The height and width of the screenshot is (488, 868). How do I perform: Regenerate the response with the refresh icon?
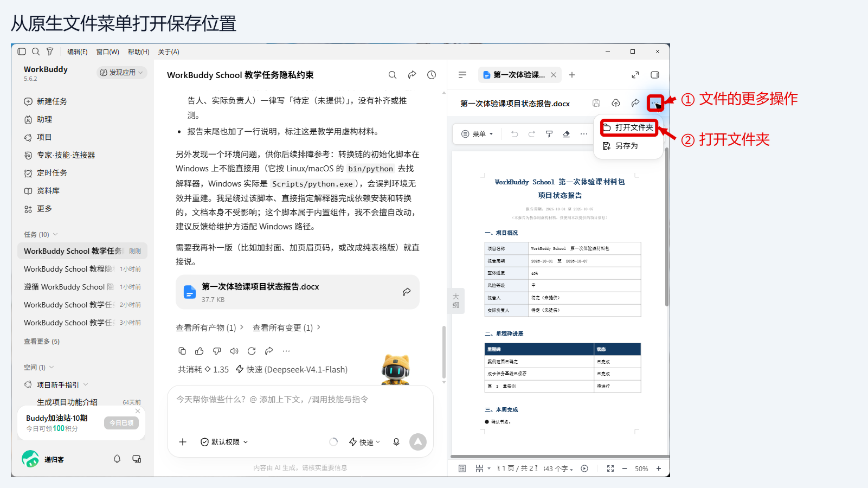tap(252, 351)
